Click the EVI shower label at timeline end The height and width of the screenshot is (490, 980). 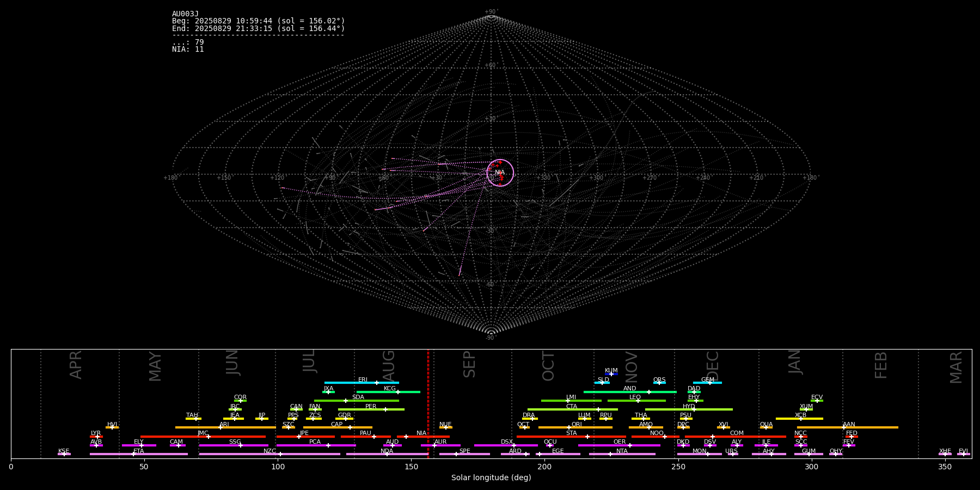[963, 451]
